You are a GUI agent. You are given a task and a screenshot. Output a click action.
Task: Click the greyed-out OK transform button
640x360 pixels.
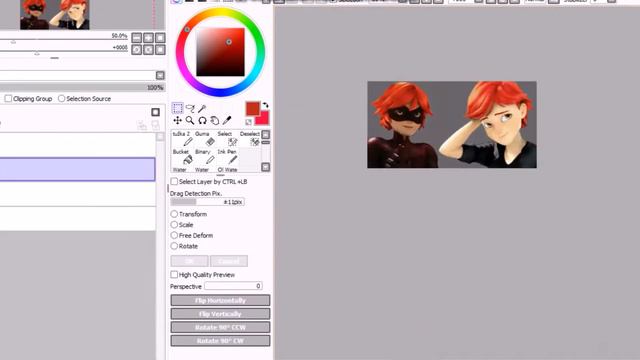point(189,261)
